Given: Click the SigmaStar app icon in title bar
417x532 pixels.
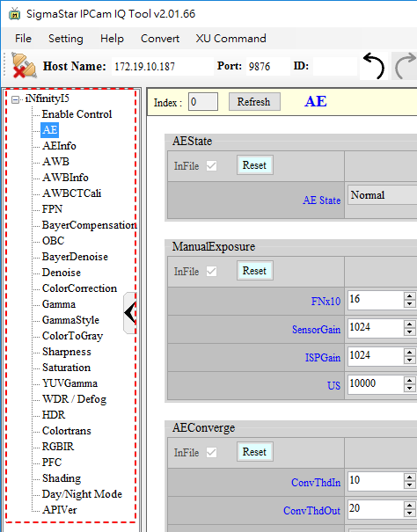Looking at the screenshot, I should tap(15, 14).
